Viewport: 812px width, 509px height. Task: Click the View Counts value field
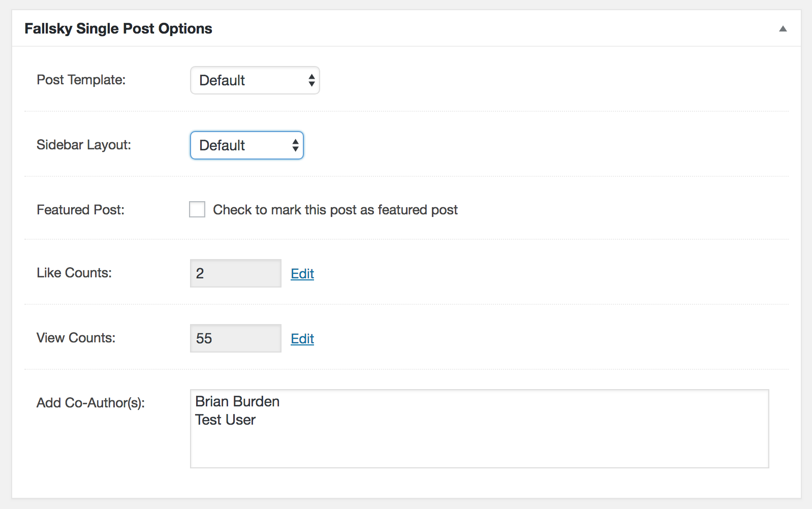coord(235,338)
